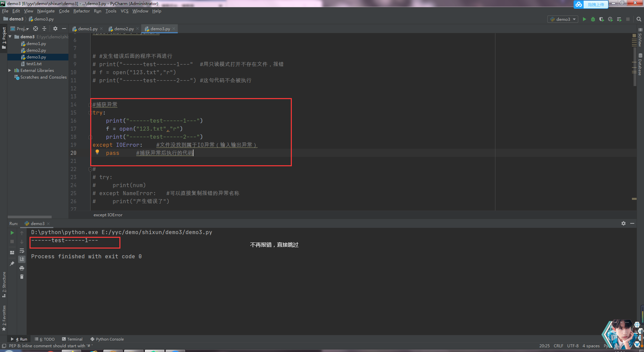Open the VCS menu
This screenshot has height=352, width=644.
124,11
